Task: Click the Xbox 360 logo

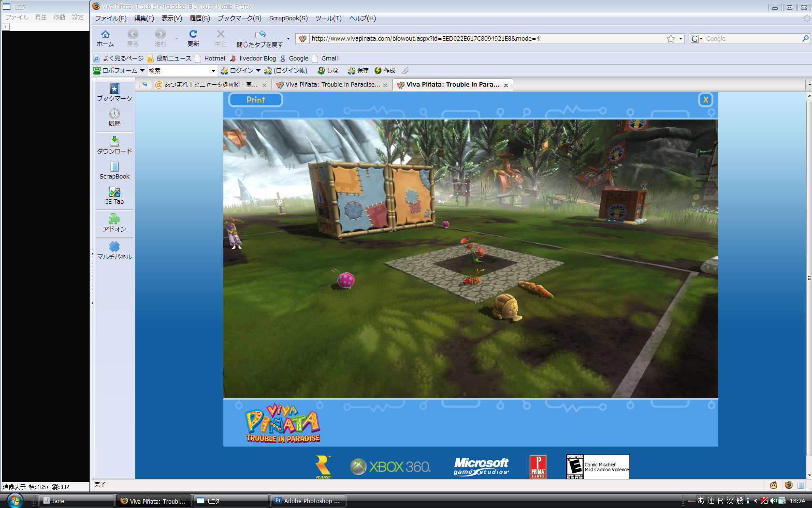Action: coord(391,467)
